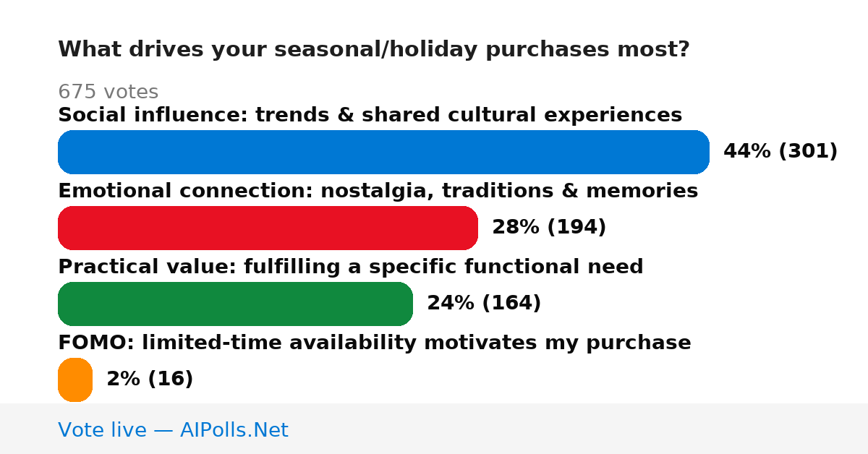
Task: Click the 2% (16) result text
Action: pyautogui.click(x=150, y=380)
